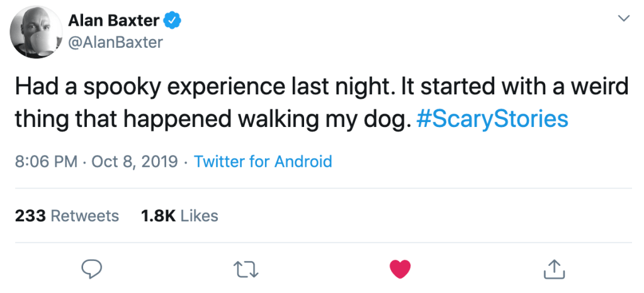Click the number 233 retweet count
Viewport: 644px width, 293px height.
[x=30, y=216]
